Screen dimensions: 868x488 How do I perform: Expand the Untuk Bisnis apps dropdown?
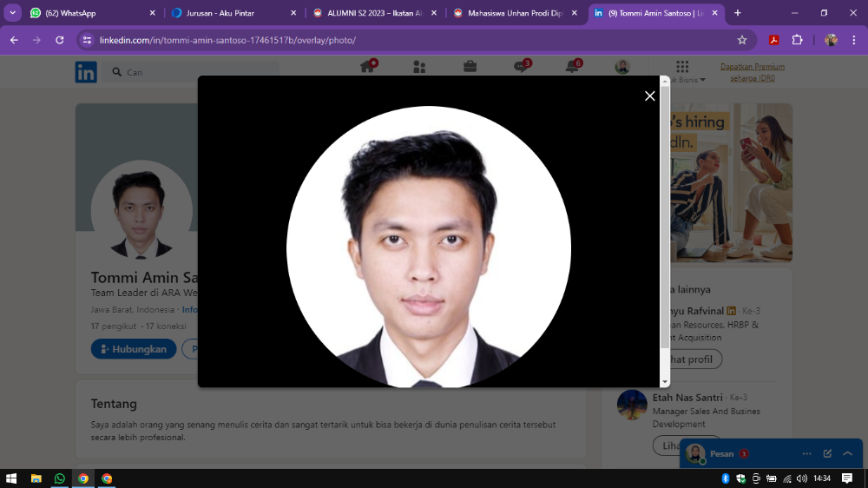tap(682, 72)
